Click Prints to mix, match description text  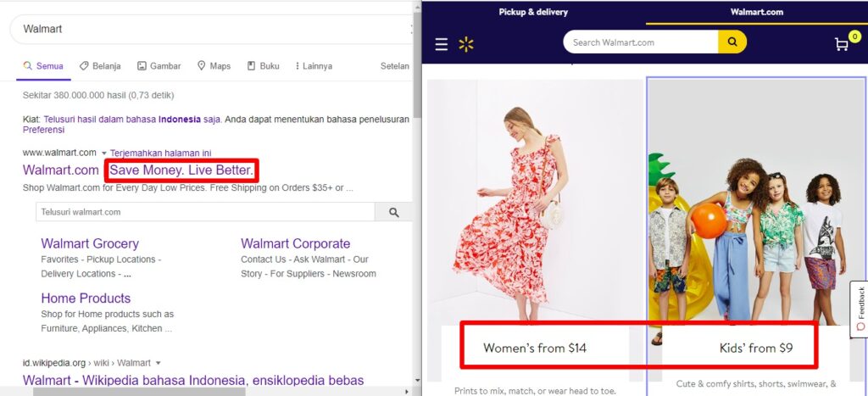[x=535, y=390]
